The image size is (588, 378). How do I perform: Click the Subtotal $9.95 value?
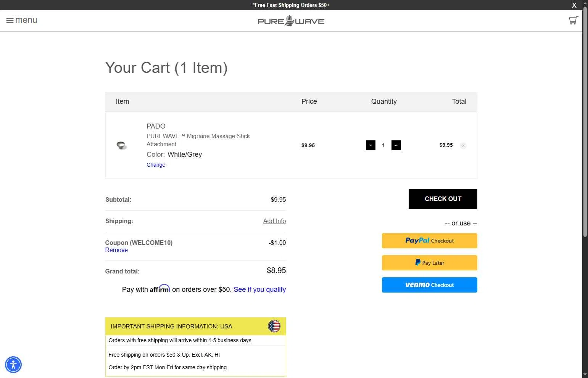tap(278, 199)
